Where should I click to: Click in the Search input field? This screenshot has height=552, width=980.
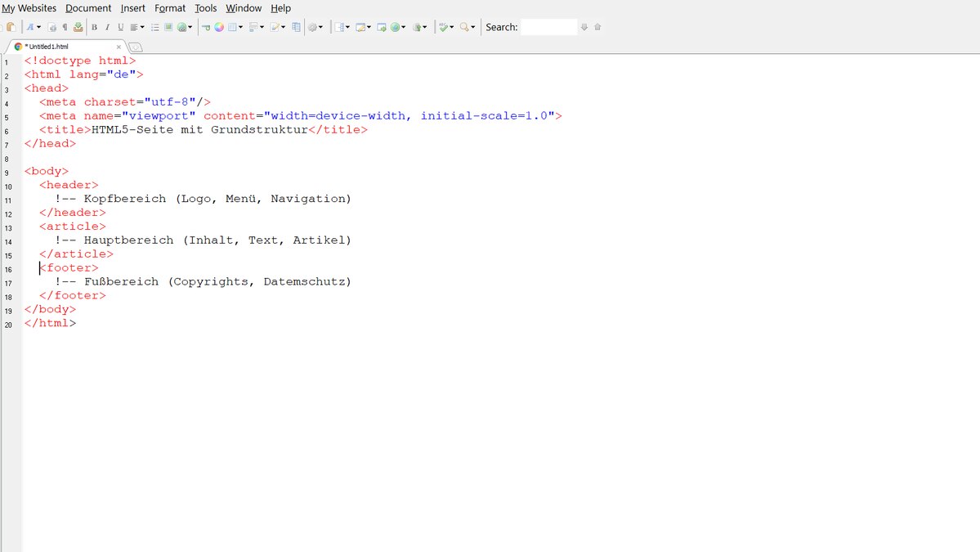tap(548, 27)
